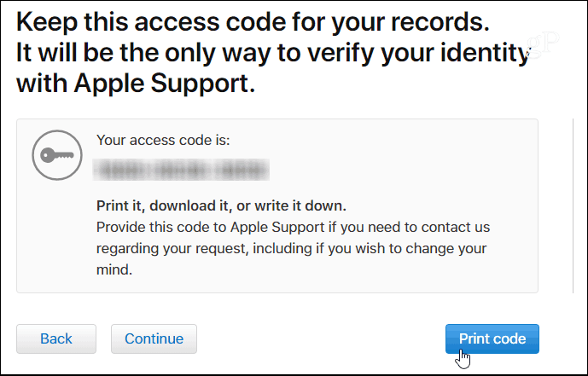Click the 'regarding your request' text line

[x=291, y=249]
